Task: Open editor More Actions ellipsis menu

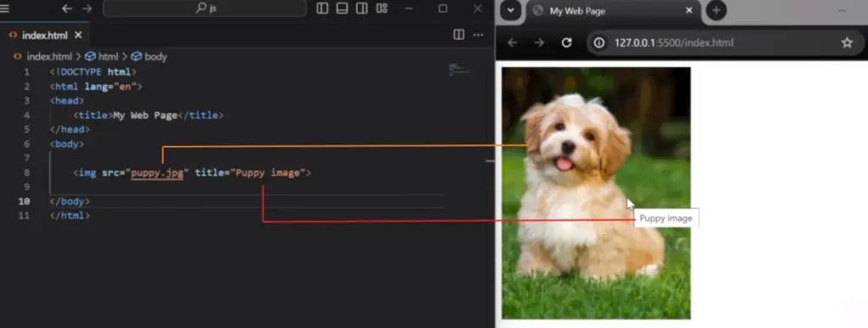Action: [x=478, y=35]
